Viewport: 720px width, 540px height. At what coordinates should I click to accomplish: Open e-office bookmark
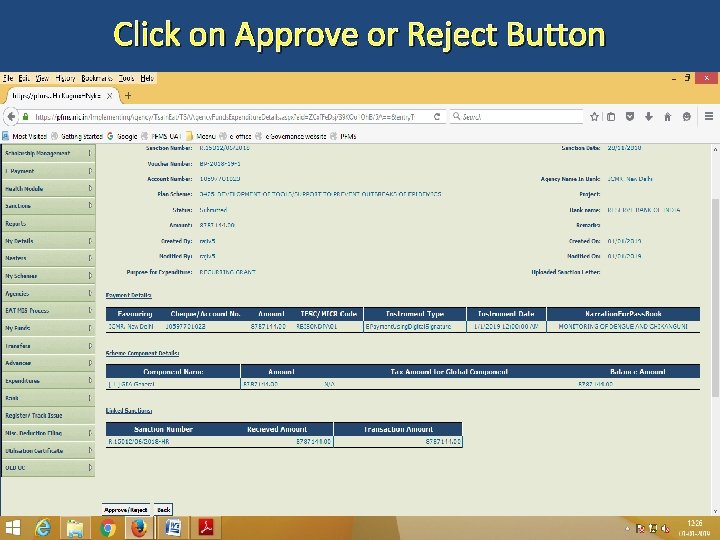(x=236, y=136)
